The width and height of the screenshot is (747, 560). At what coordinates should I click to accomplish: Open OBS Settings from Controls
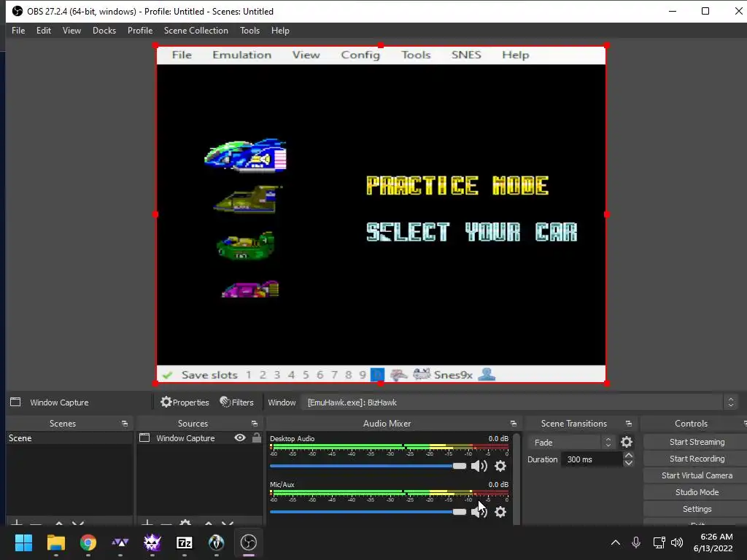point(697,509)
